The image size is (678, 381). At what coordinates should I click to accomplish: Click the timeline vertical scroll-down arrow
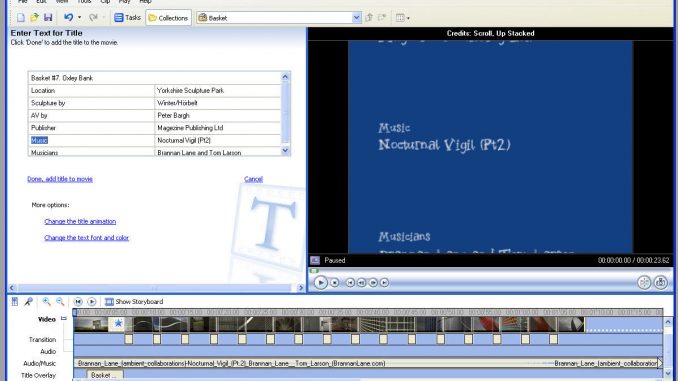click(668, 373)
